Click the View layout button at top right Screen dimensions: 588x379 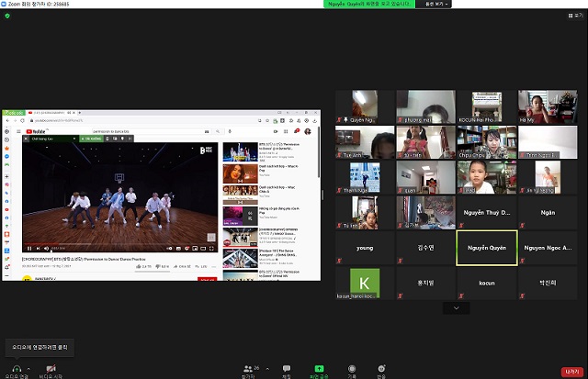(x=575, y=16)
